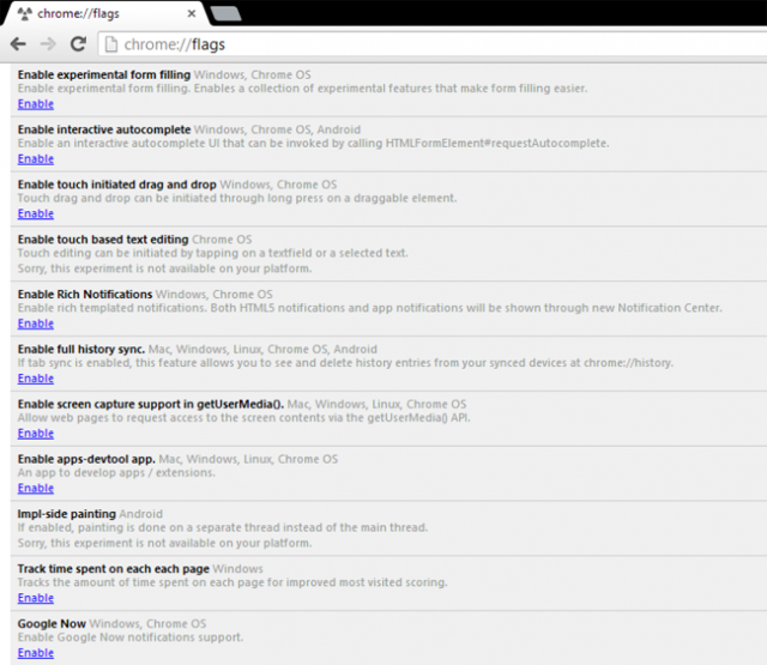Enable experimental form filling
The width and height of the screenshot is (767, 665).
tap(36, 104)
